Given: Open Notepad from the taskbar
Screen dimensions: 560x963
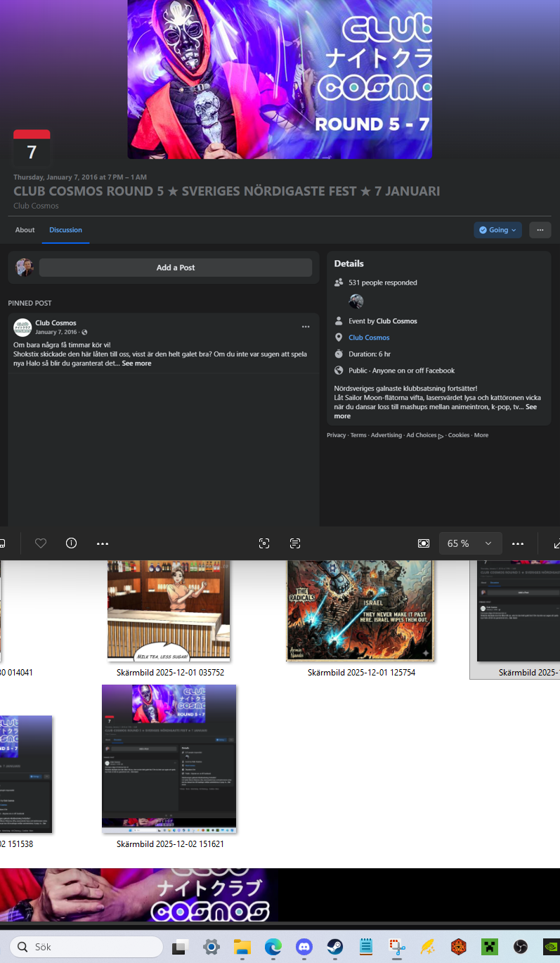Looking at the screenshot, I should tap(365, 947).
